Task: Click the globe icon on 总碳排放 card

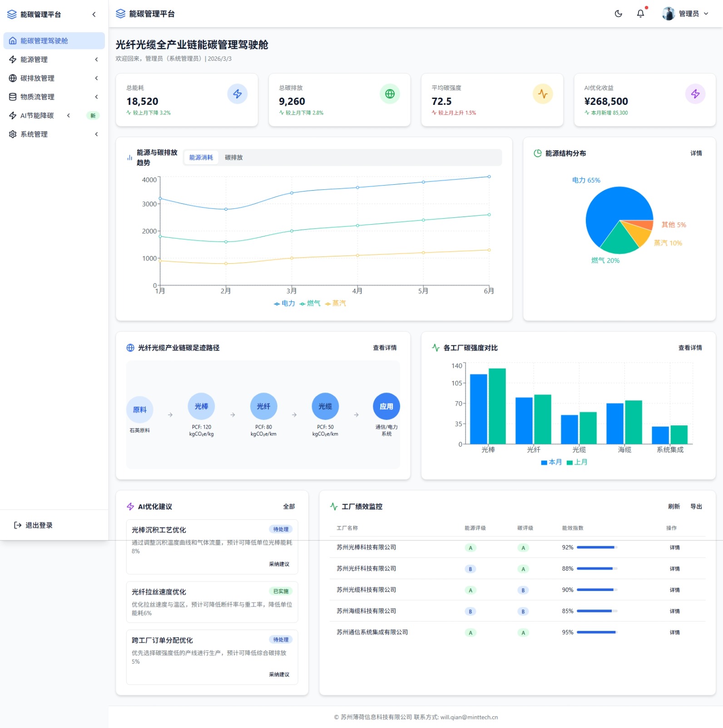Action: point(390,94)
